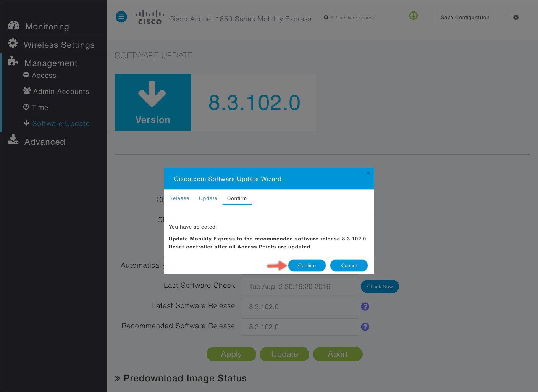Click help icon beside Latest Software Release
The width and height of the screenshot is (538, 392).
click(365, 307)
